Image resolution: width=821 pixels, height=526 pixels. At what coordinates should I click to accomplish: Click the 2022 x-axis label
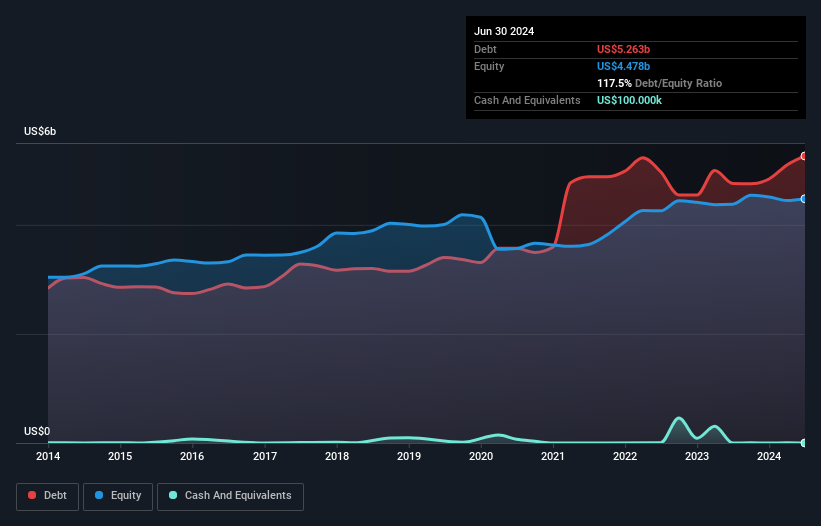tap(625, 456)
